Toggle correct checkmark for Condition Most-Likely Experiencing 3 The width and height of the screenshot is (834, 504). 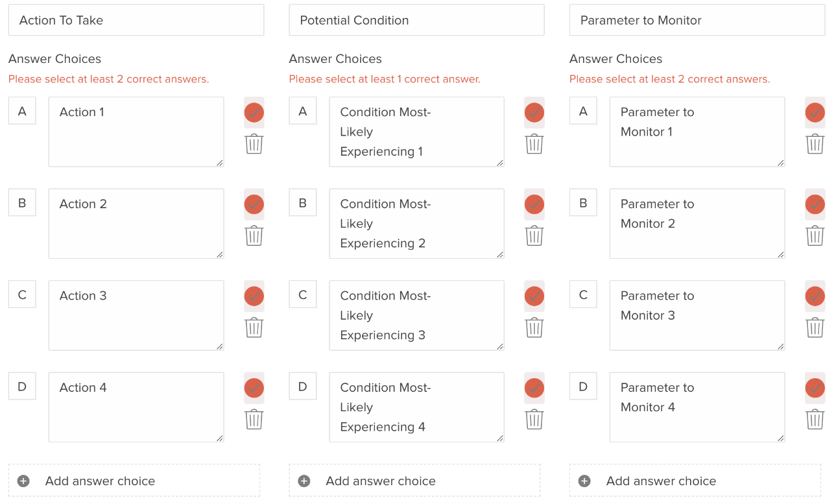(x=534, y=296)
